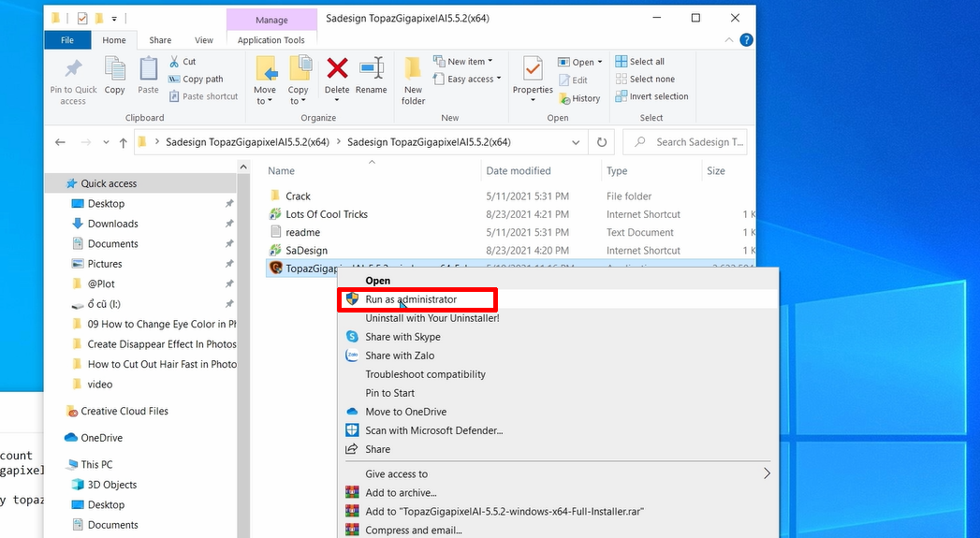Sort by Date modified column header

click(x=519, y=170)
